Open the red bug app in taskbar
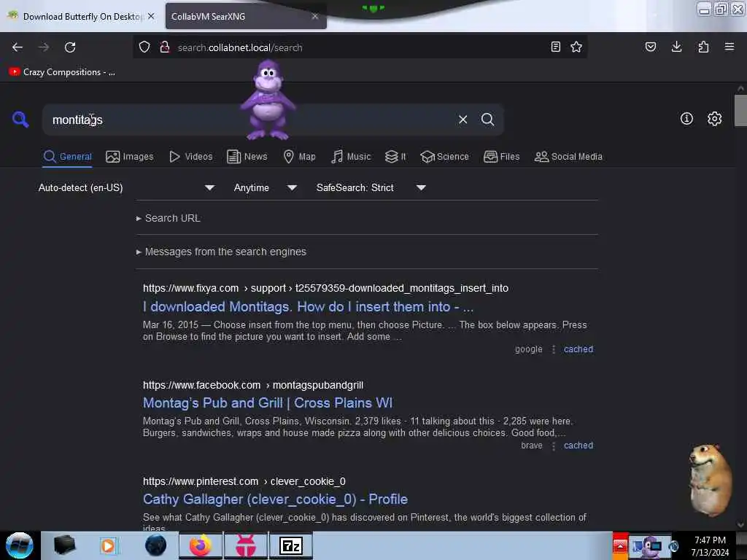Image resolution: width=747 pixels, height=560 pixels. pyautogui.click(x=246, y=545)
